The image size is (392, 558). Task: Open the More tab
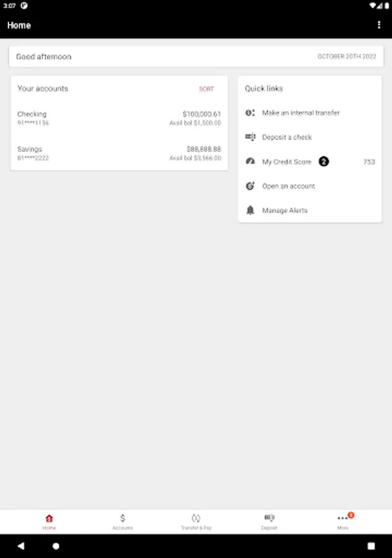click(343, 521)
